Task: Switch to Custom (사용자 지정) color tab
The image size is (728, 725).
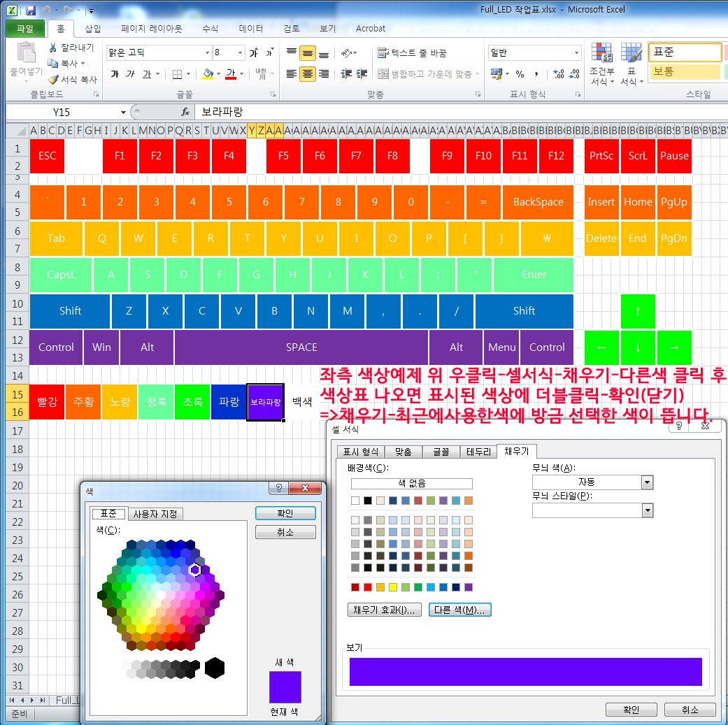Action: click(155, 514)
